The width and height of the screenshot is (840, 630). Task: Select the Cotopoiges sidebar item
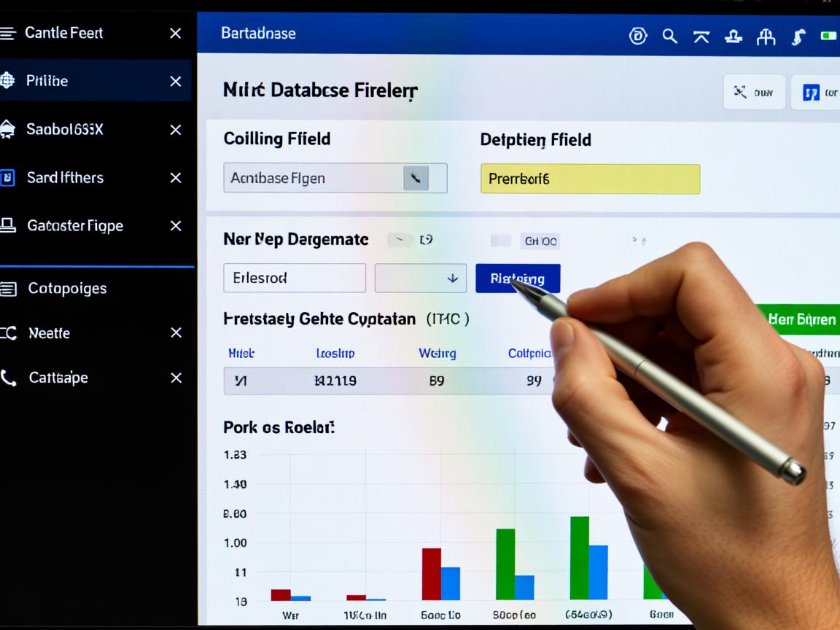[x=67, y=288]
